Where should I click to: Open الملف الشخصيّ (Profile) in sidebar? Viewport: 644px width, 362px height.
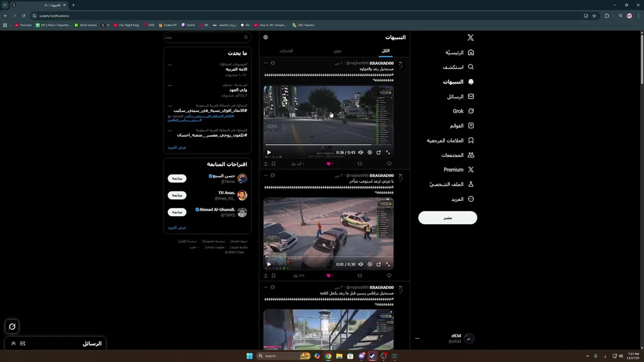point(452,185)
